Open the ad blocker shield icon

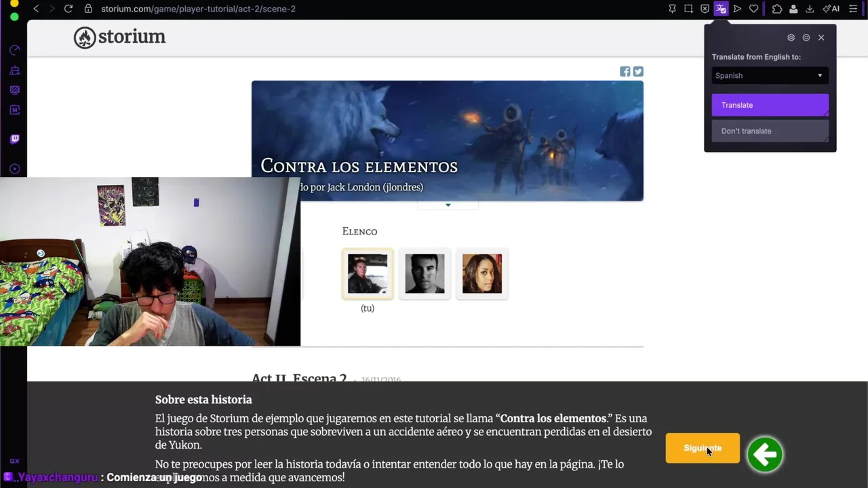705,9
